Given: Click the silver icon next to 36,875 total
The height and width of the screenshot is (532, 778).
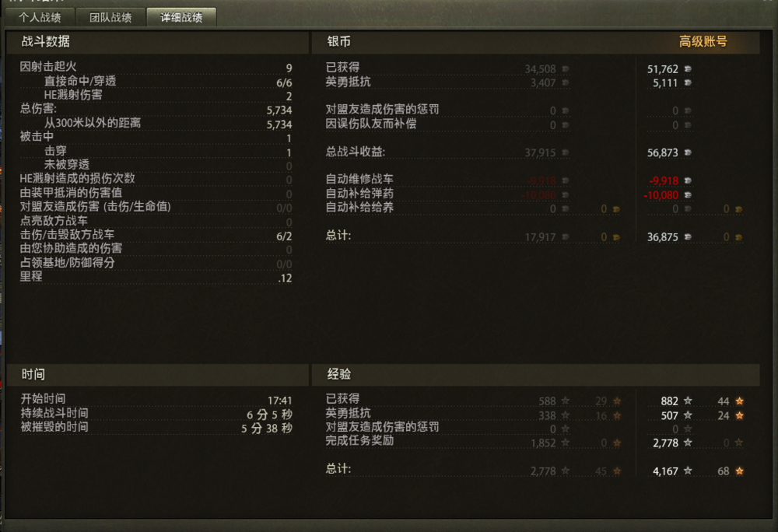Looking at the screenshot, I should [x=688, y=237].
